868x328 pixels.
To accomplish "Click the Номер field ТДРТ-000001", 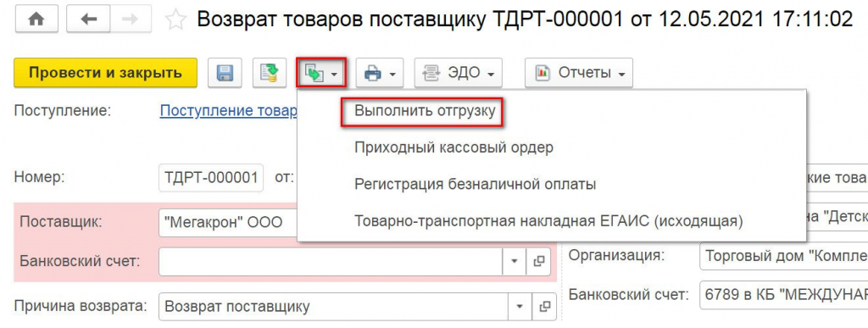I will 211,177.
